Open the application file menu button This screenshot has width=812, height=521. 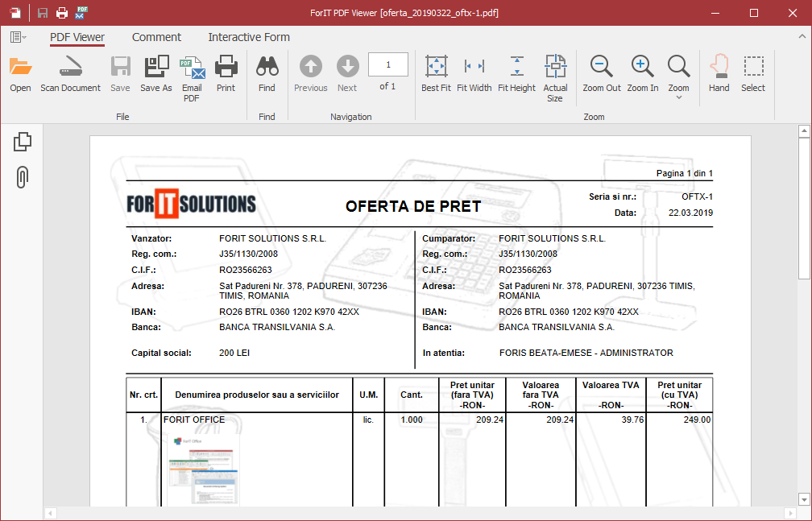tap(18, 37)
